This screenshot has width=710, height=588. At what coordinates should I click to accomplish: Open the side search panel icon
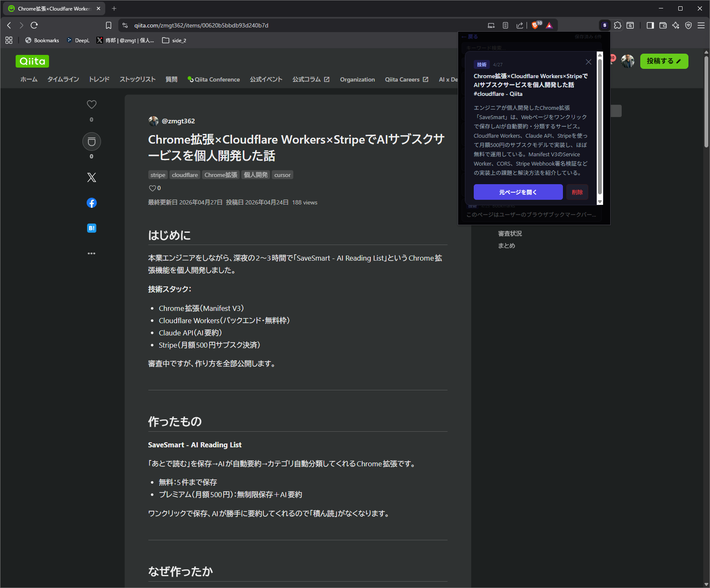630,25
